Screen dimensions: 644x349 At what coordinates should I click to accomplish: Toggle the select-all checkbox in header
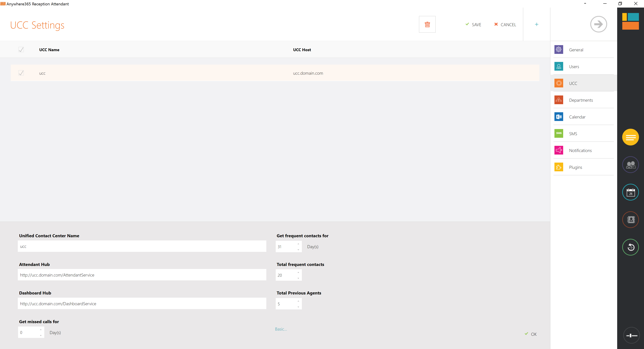[21, 49]
